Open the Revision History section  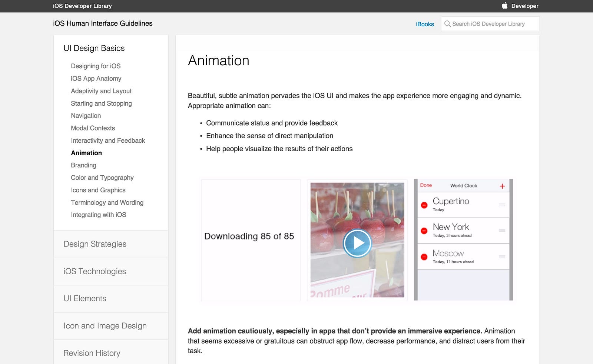click(111, 352)
